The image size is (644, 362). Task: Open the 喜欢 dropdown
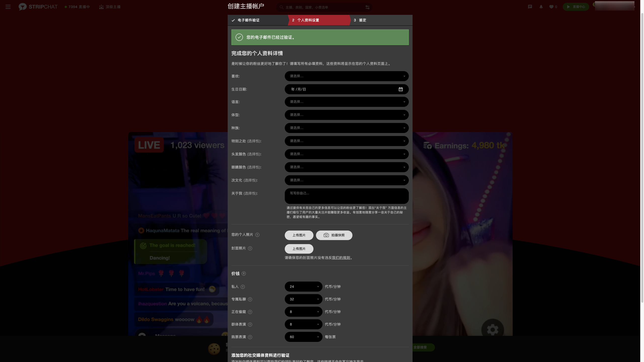(347, 76)
